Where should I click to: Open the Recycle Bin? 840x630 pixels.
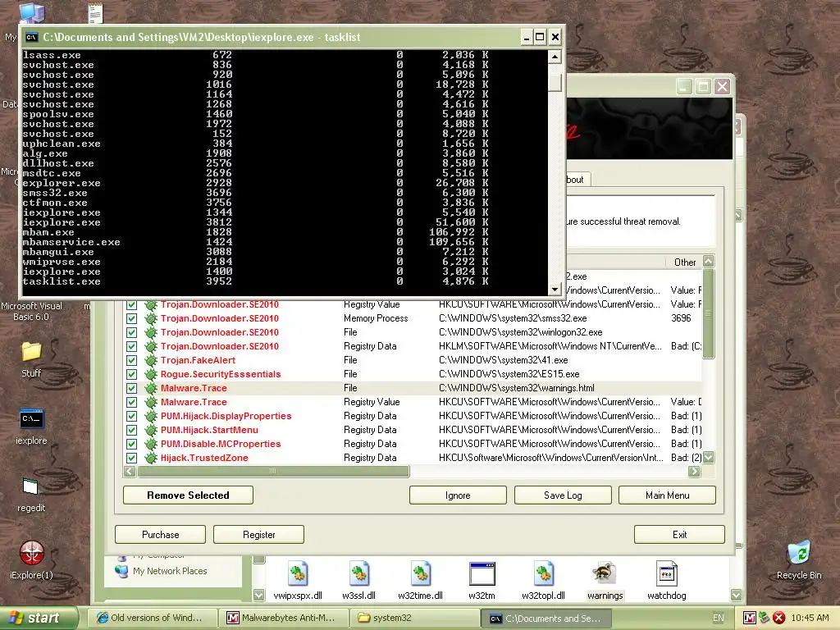[799, 559]
